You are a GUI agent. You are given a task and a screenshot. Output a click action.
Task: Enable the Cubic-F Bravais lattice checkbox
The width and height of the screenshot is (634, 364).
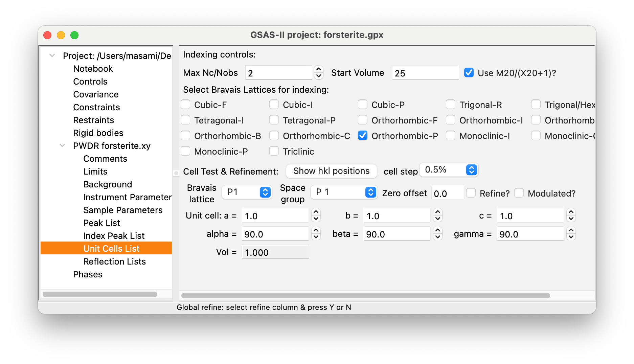(185, 104)
